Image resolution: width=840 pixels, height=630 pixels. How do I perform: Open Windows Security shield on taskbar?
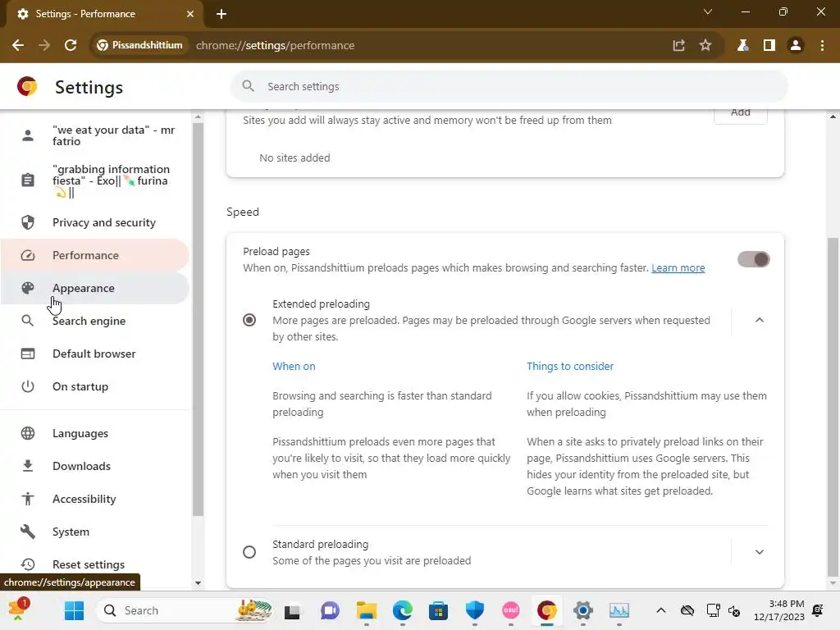[475, 610]
